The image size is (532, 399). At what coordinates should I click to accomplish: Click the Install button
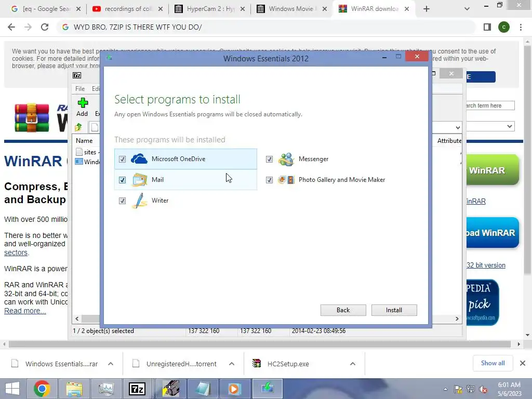pyautogui.click(x=394, y=310)
